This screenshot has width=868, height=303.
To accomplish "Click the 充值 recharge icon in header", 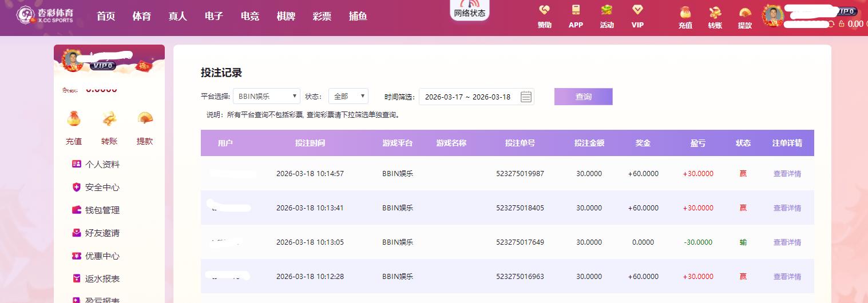I will pyautogui.click(x=685, y=13).
